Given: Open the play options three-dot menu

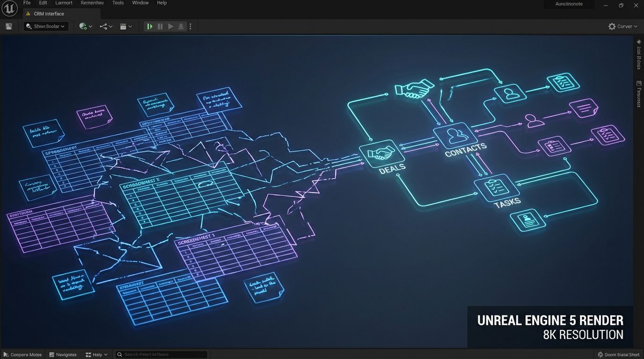Looking at the screenshot, I should tap(190, 27).
